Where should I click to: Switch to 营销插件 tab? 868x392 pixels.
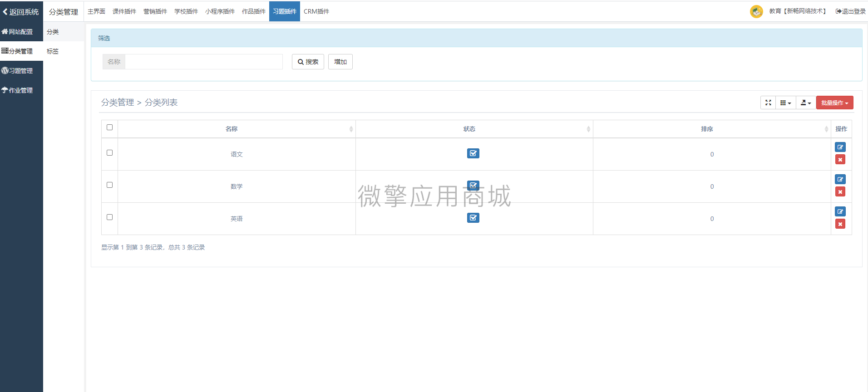tap(155, 11)
